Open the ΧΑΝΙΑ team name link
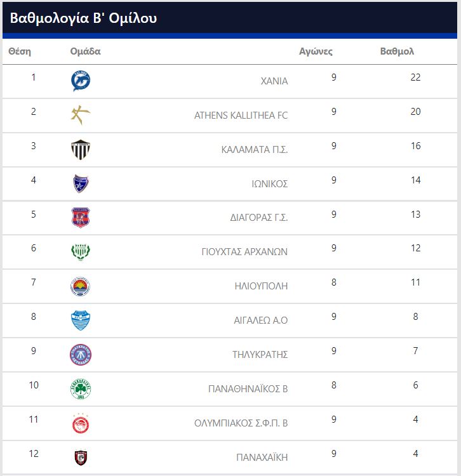 coord(274,81)
